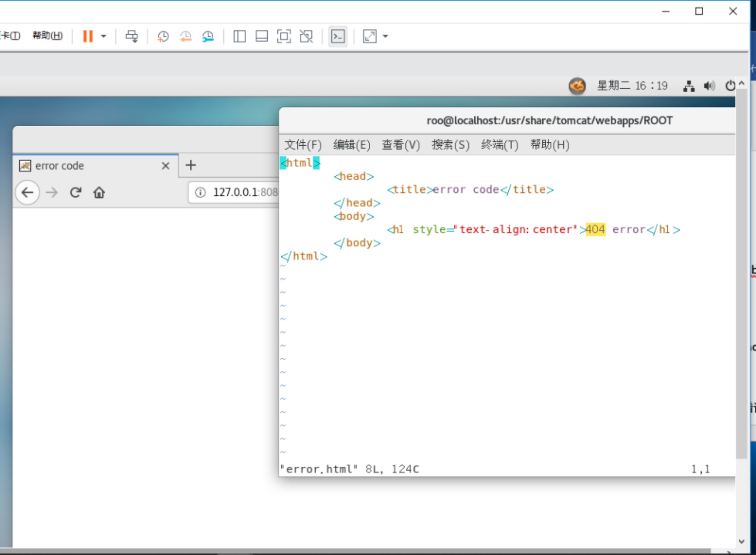Open terminal 搜索(S) menu
756x555 pixels.
tap(451, 145)
